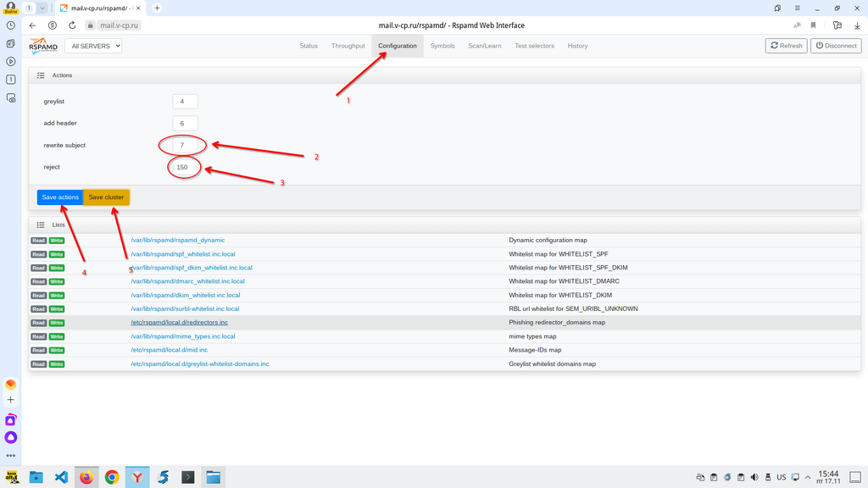868x488 pixels.
Task: Open the History tab
Action: click(x=577, y=46)
